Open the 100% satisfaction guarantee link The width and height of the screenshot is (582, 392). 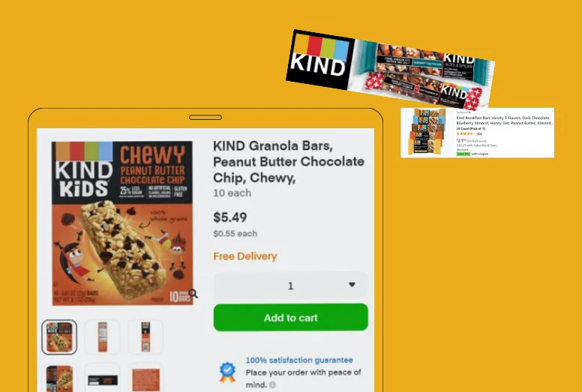pos(299,360)
